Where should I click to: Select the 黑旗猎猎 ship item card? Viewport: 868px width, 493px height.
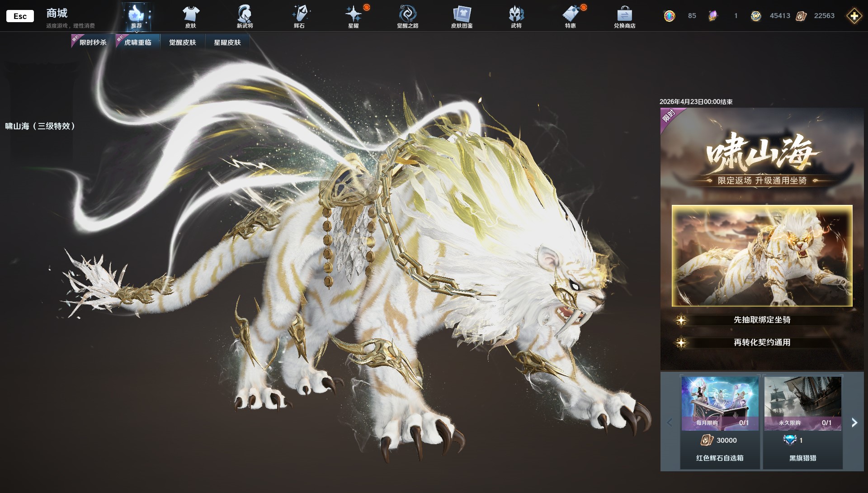[802, 422]
